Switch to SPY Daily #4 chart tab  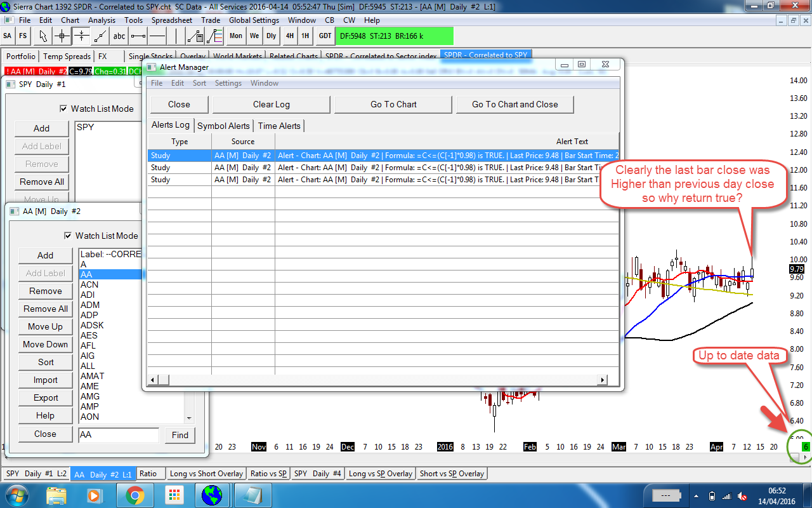[318, 474]
